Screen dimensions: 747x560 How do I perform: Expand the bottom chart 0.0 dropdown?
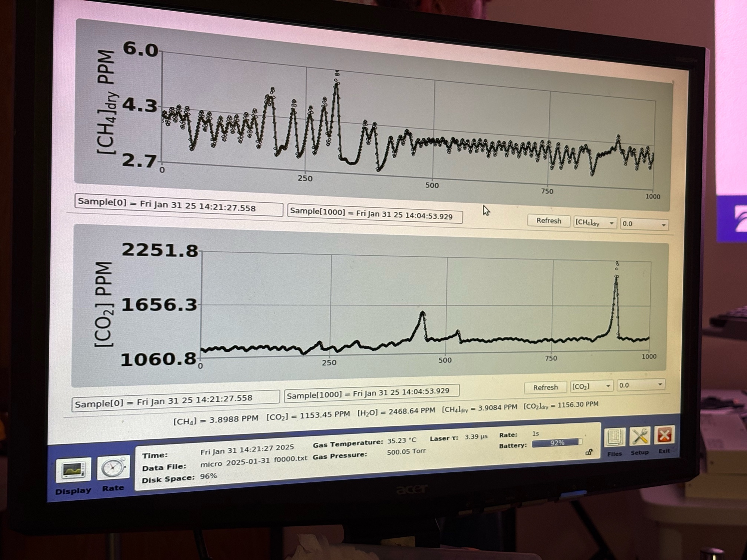pyautogui.click(x=641, y=385)
